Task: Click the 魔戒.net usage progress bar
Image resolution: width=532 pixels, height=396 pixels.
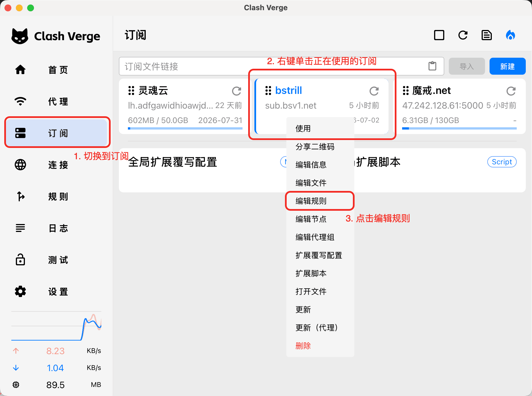Action: [459, 128]
